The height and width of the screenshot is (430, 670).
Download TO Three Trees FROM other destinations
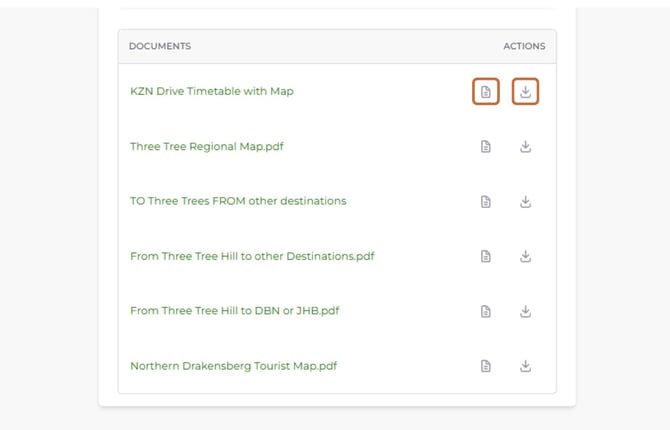(525, 201)
